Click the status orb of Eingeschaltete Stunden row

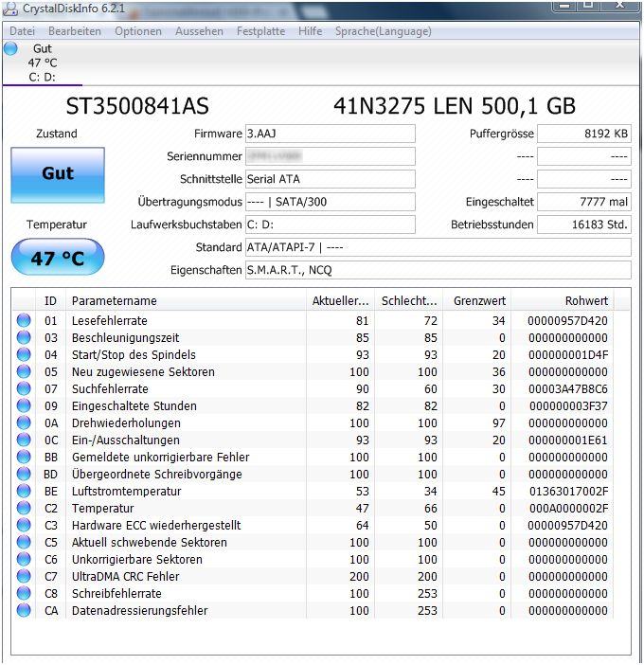tap(24, 405)
